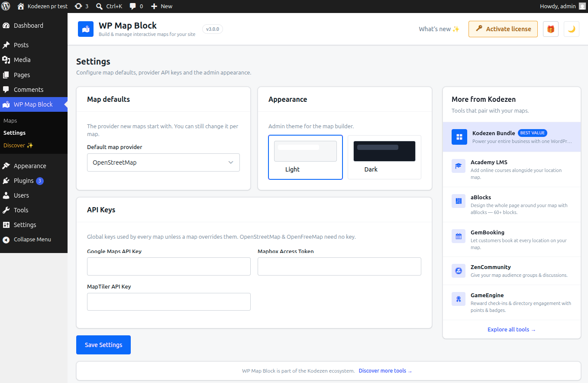Click the Plugins plug icon

pyautogui.click(x=6, y=181)
